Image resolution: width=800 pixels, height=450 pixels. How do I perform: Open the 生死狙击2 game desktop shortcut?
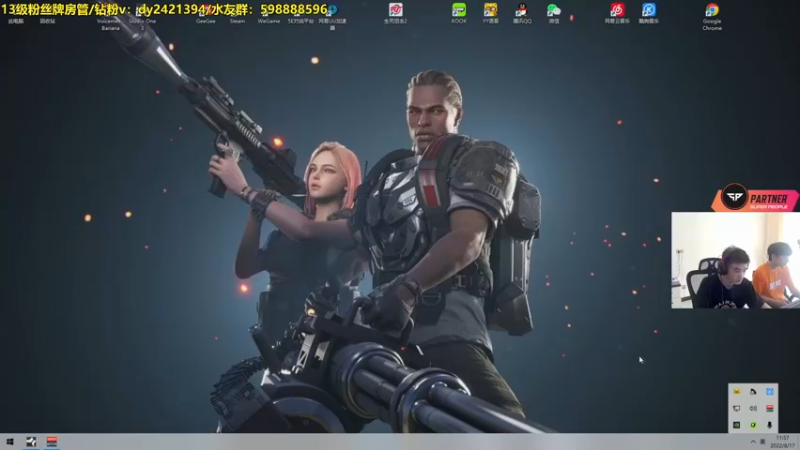click(x=395, y=13)
